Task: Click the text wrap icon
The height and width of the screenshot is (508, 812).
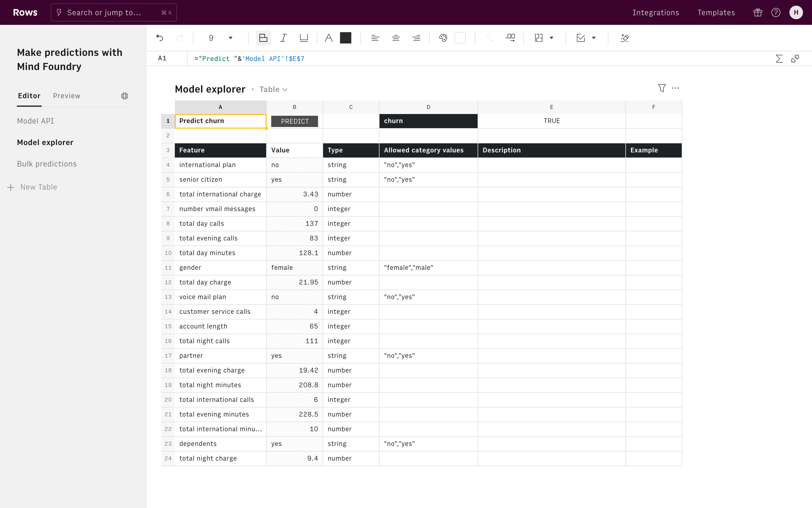Action: click(x=490, y=38)
